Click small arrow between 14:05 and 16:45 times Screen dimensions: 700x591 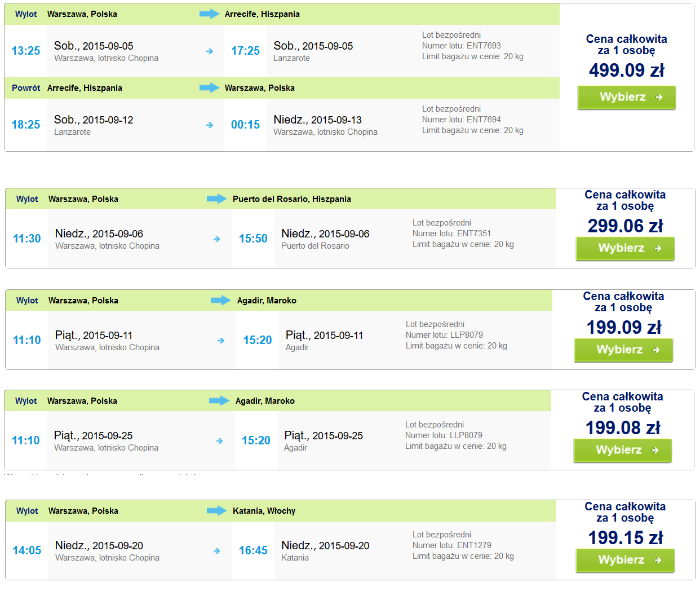coord(216,551)
